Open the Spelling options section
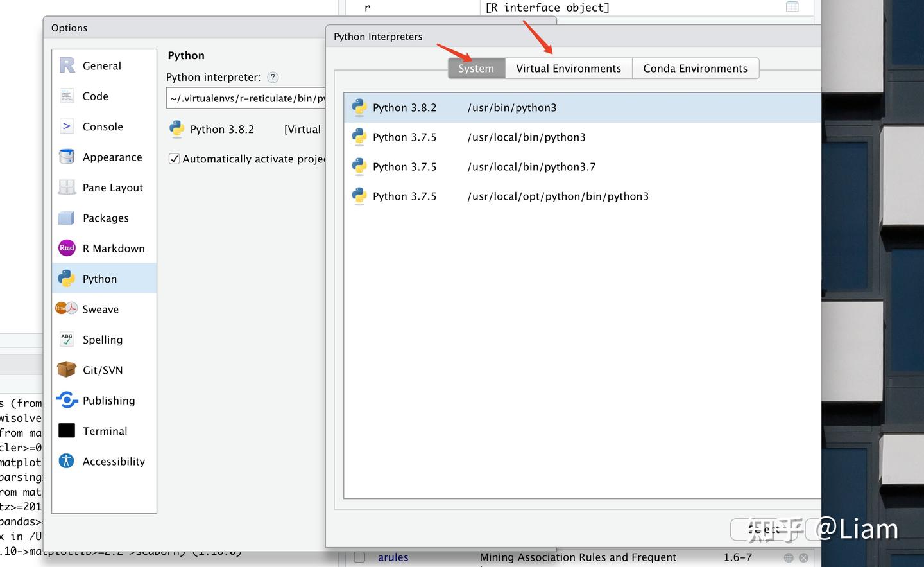Screen dimensions: 924x567 104,340
